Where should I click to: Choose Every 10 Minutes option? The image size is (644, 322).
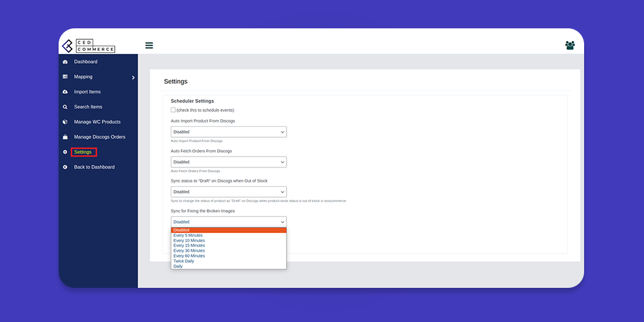[x=229, y=241]
